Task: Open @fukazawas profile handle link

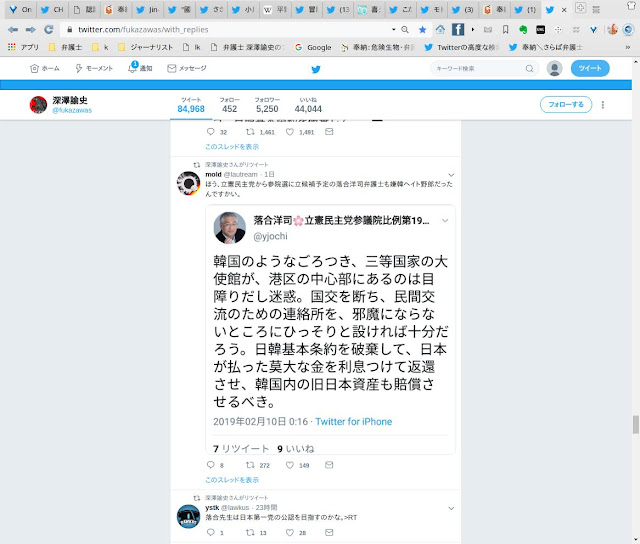Action: click(72, 111)
